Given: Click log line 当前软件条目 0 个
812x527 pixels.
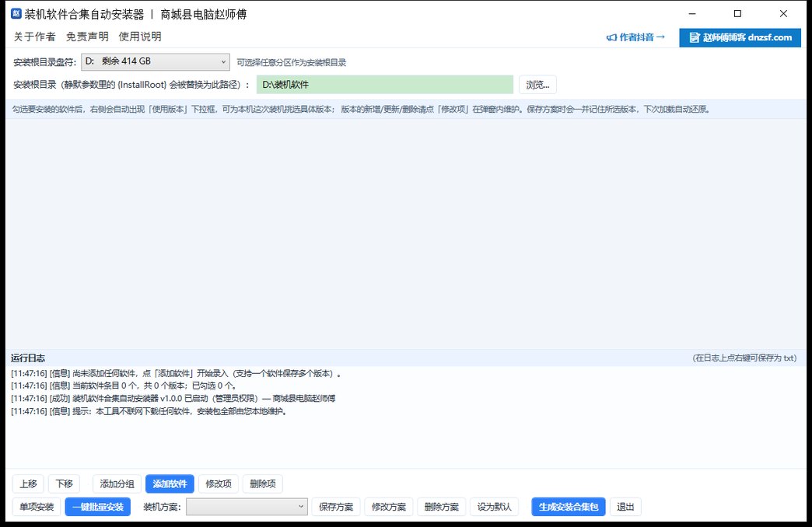Looking at the screenshot, I should click(124, 386).
